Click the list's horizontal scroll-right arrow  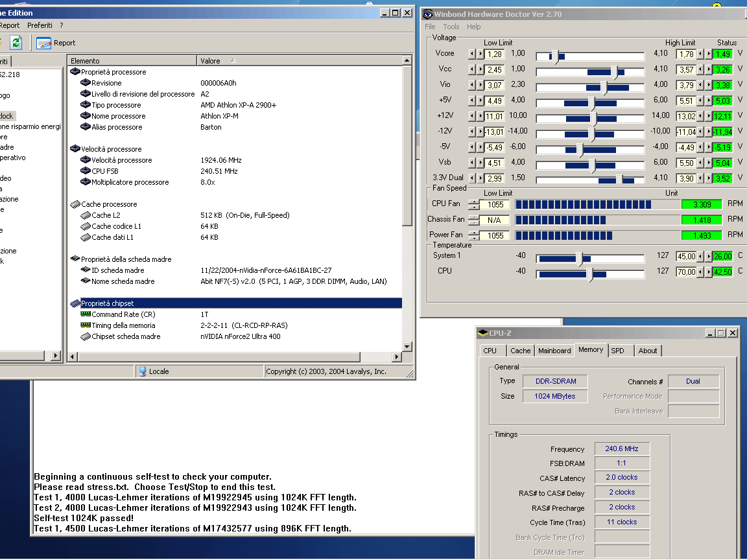(397, 356)
